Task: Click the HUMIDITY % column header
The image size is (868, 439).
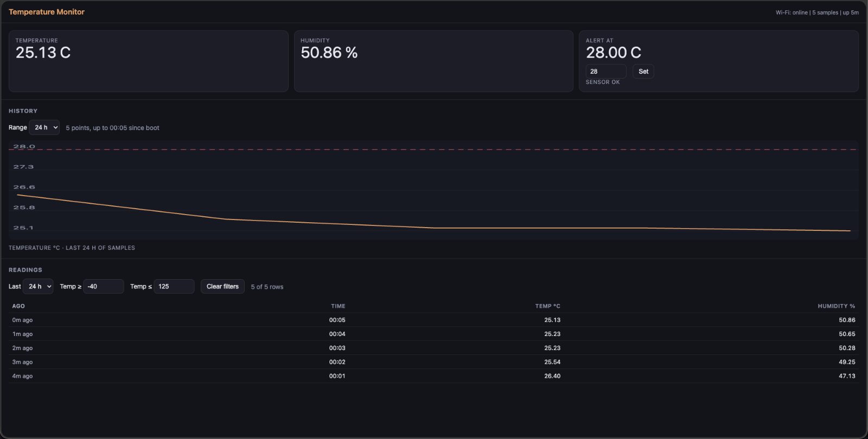Action: click(837, 306)
